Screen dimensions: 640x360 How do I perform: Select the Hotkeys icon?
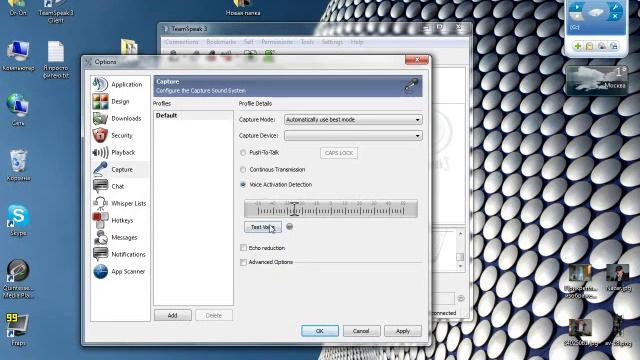tap(100, 220)
